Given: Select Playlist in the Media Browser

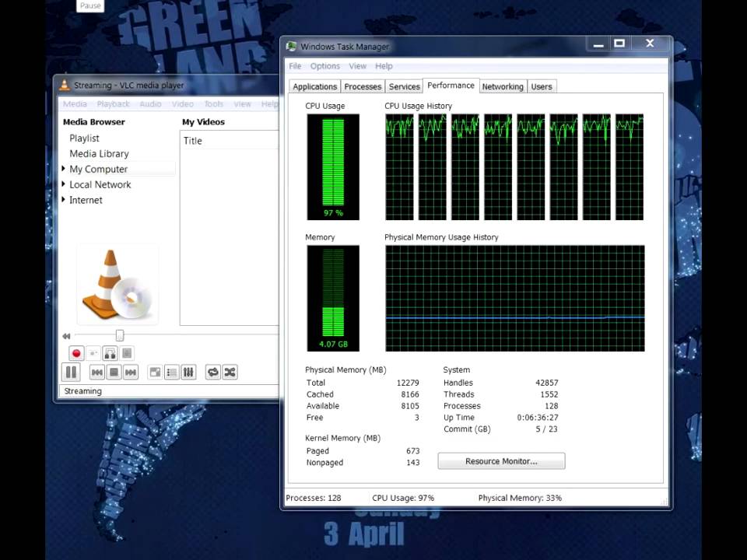Looking at the screenshot, I should coord(84,138).
